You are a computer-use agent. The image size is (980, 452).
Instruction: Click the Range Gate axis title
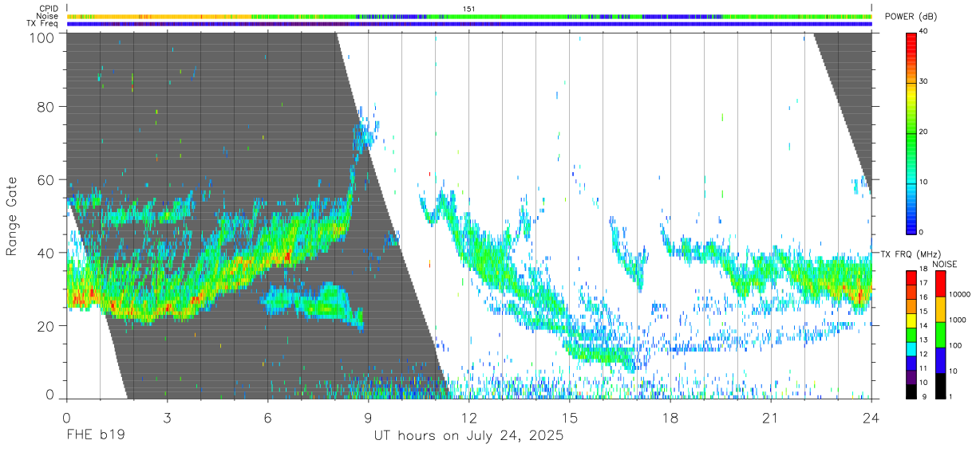[12, 216]
